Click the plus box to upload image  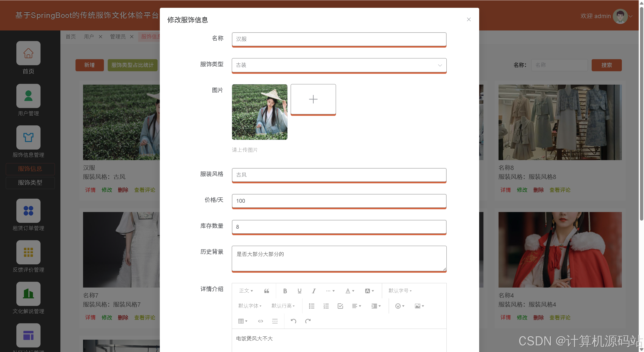[313, 99]
